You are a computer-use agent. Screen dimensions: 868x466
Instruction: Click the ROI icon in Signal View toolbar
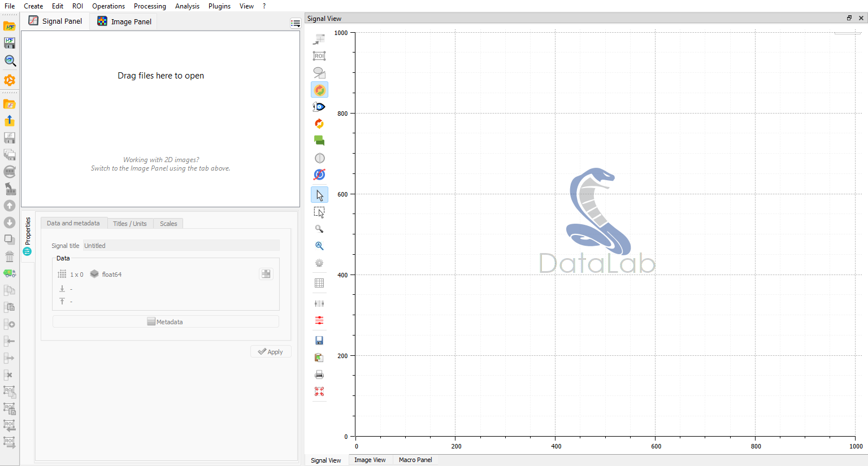(x=319, y=56)
